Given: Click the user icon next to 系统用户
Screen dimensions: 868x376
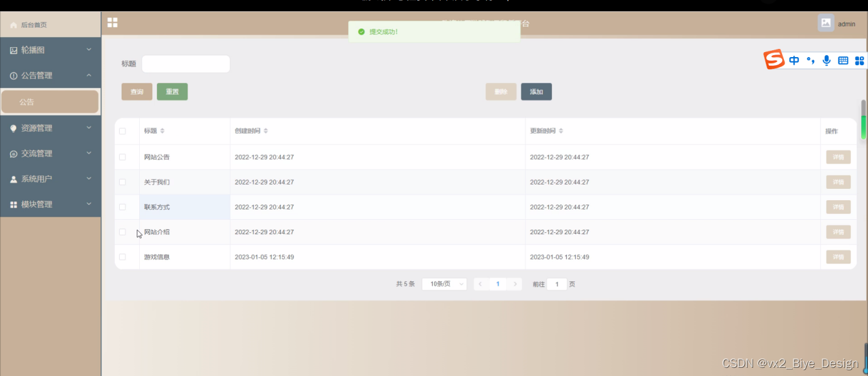Looking at the screenshot, I should point(14,179).
